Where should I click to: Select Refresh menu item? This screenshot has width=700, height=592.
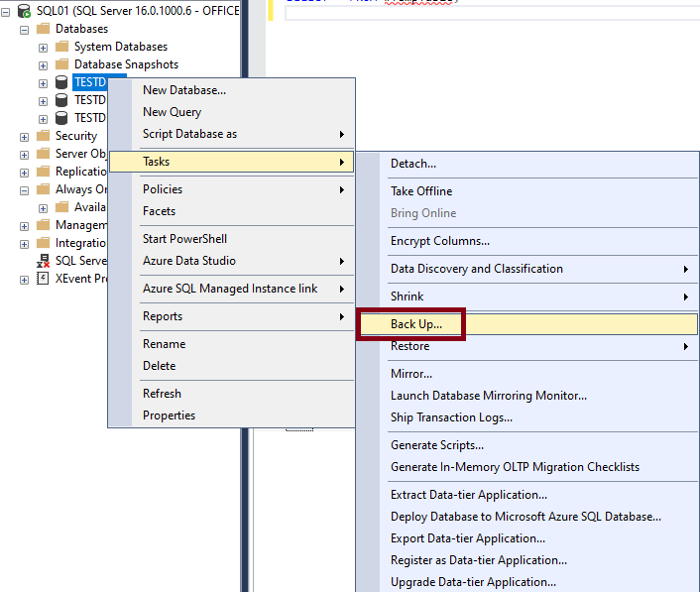coord(231,394)
